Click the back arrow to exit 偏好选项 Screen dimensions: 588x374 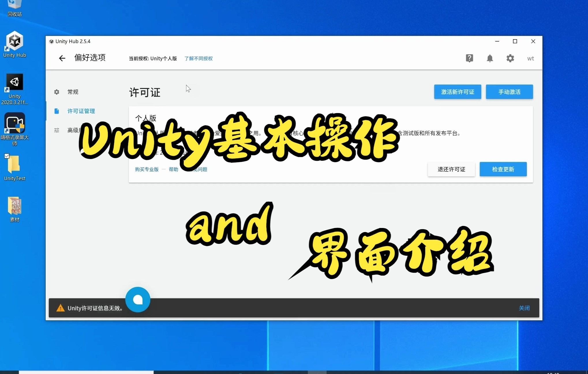point(62,58)
